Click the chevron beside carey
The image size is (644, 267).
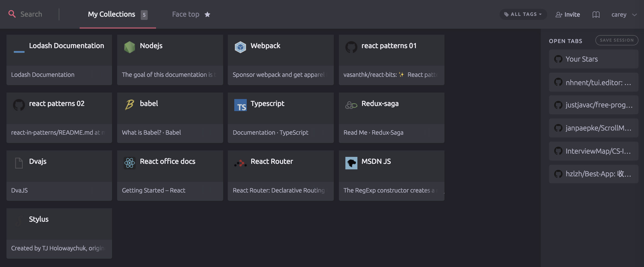[x=634, y=15]
